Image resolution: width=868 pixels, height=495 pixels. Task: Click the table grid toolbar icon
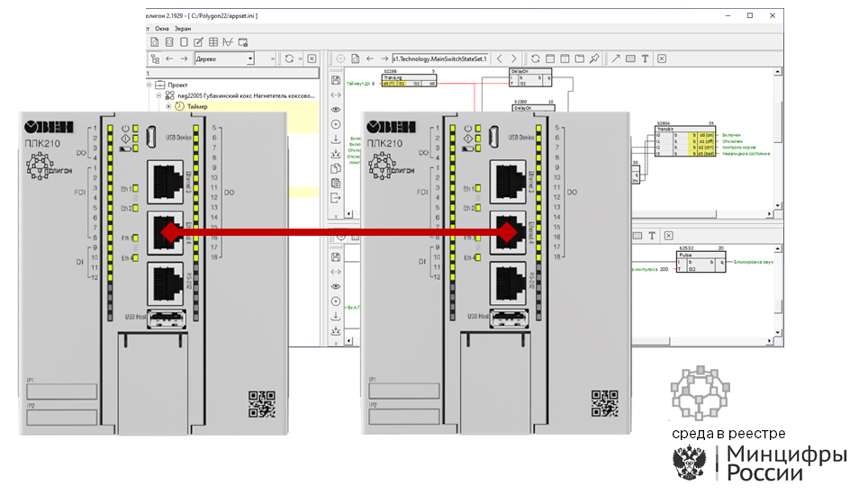click(x=213, y=42)
